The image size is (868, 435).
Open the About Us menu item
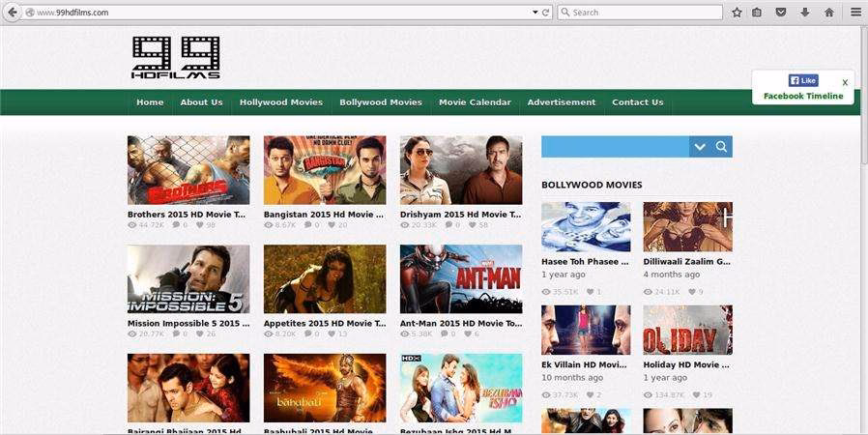tap(201, 102)
